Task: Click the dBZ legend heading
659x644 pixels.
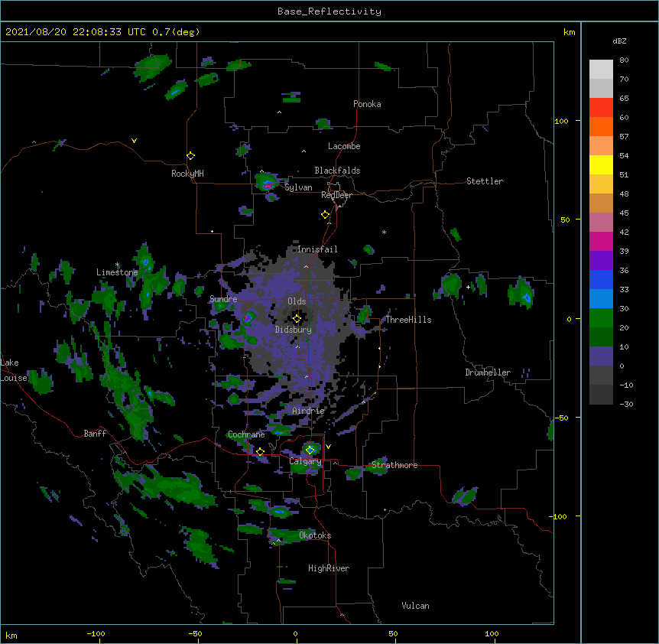Action: [x=619, y=41]
